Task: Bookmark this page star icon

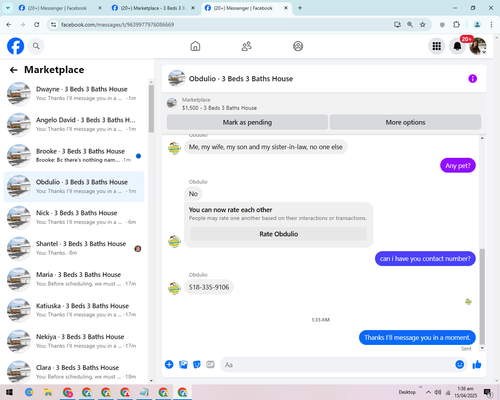Action: (x=423, y=24)
